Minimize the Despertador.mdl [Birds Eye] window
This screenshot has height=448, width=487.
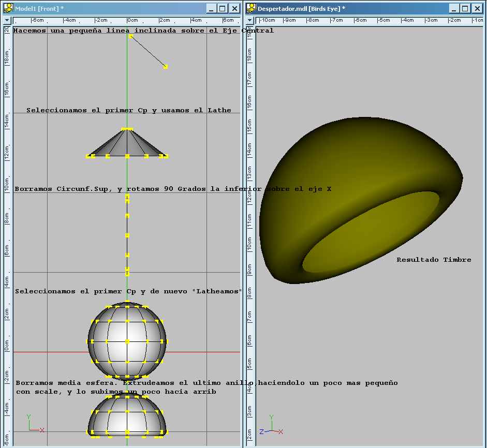point(454,8)
